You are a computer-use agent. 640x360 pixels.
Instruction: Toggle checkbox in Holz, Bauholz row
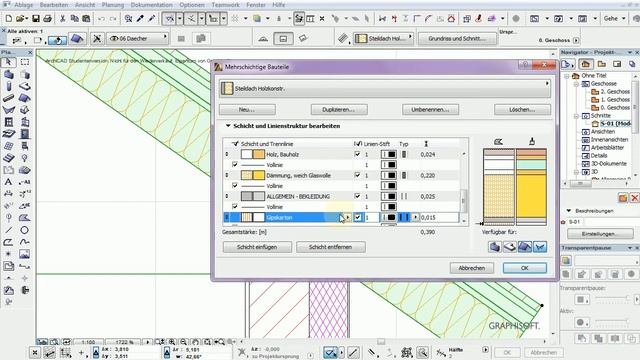[358, 154]
